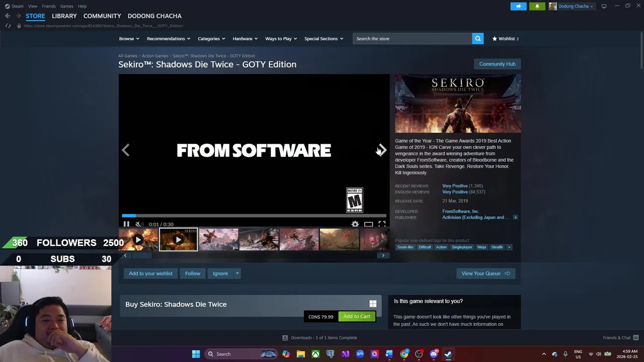
Task: Click the page vertical scrollbar
Action: pos(641,50)
